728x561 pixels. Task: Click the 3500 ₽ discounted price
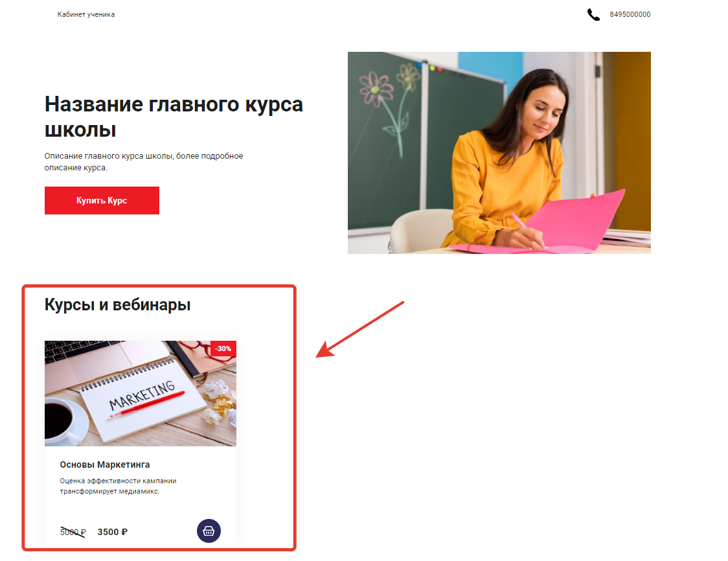[x=112, y=532]
